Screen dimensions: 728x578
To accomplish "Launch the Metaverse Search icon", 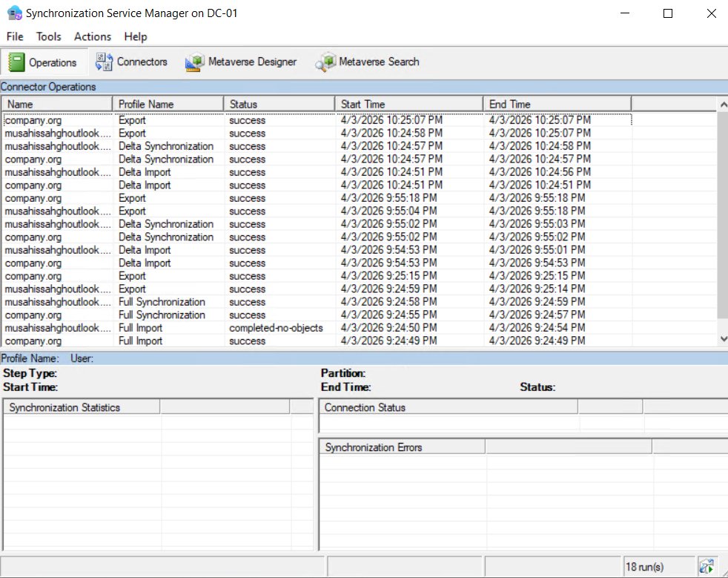I will (325, 62).
